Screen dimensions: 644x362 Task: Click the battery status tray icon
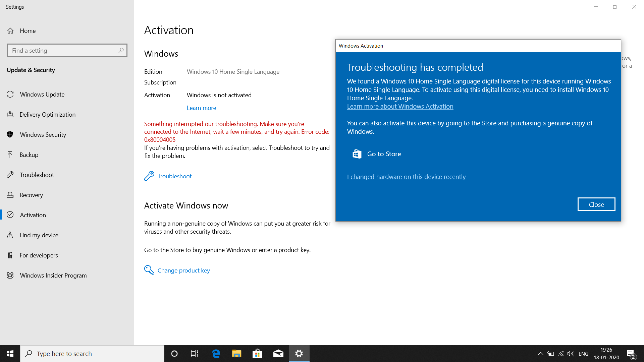(x=551, y=354)
